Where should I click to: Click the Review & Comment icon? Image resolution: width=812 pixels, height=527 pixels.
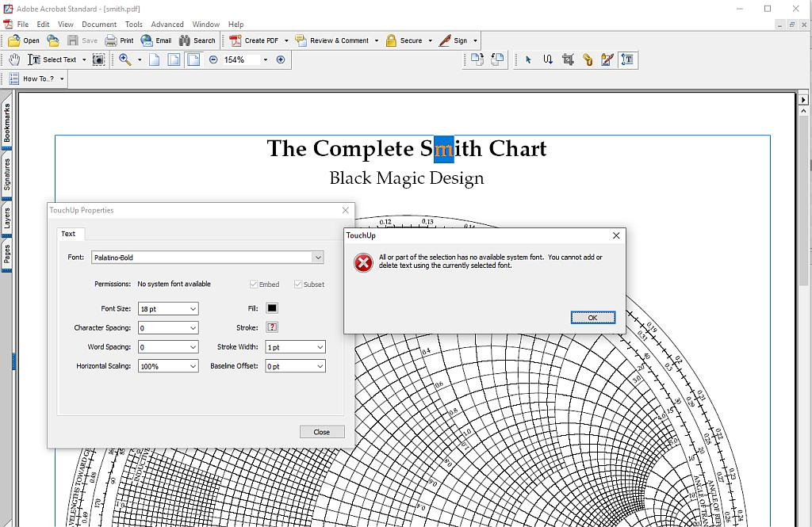point(301,40)
